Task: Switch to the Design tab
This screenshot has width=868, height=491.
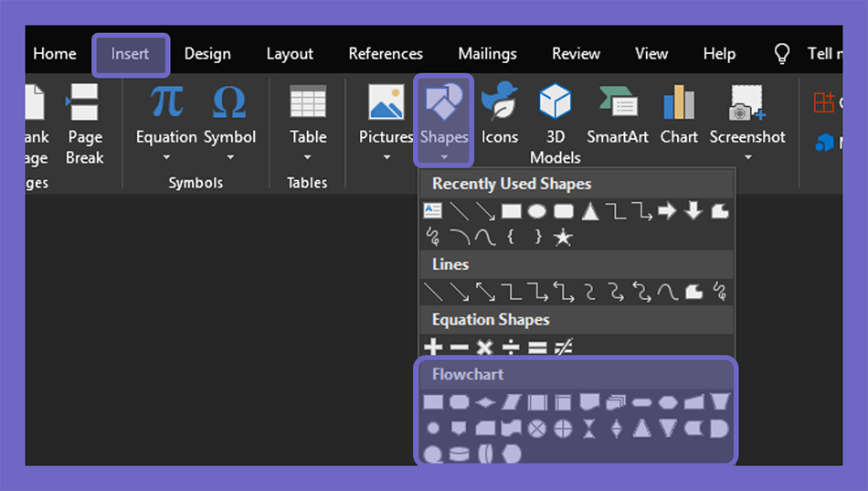Action: tap(207, 54)
